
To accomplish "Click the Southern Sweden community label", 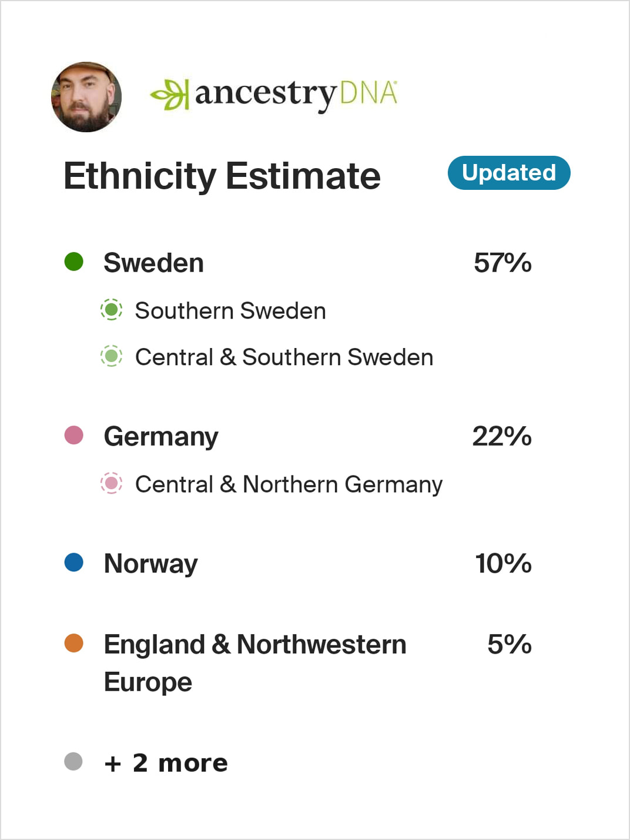I will click(230, 310).
